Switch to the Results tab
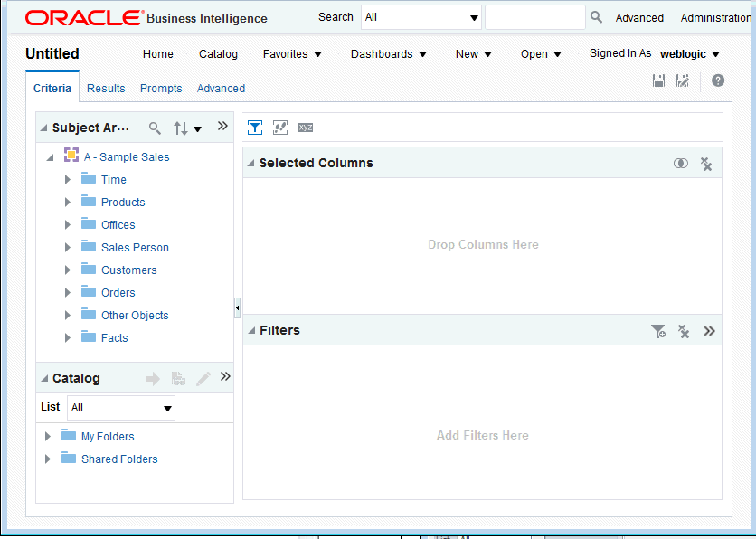 [106, 89]
